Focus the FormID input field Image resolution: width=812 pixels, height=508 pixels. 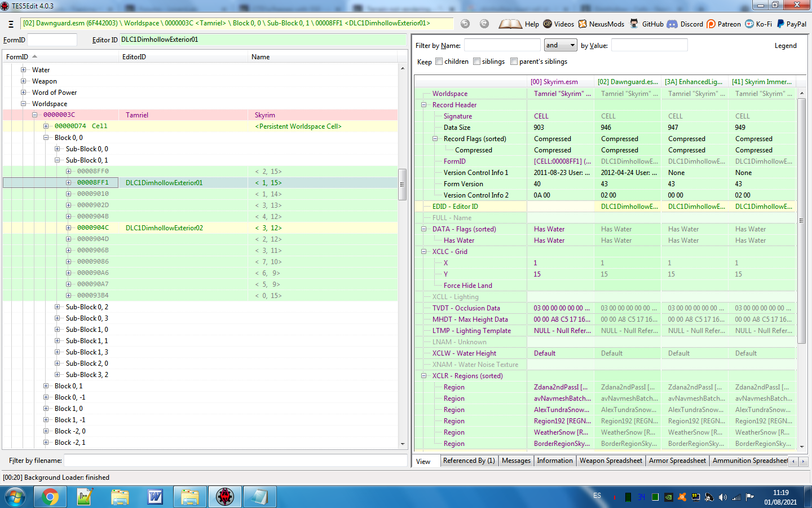pyautogui.click(x=52, y=40)
